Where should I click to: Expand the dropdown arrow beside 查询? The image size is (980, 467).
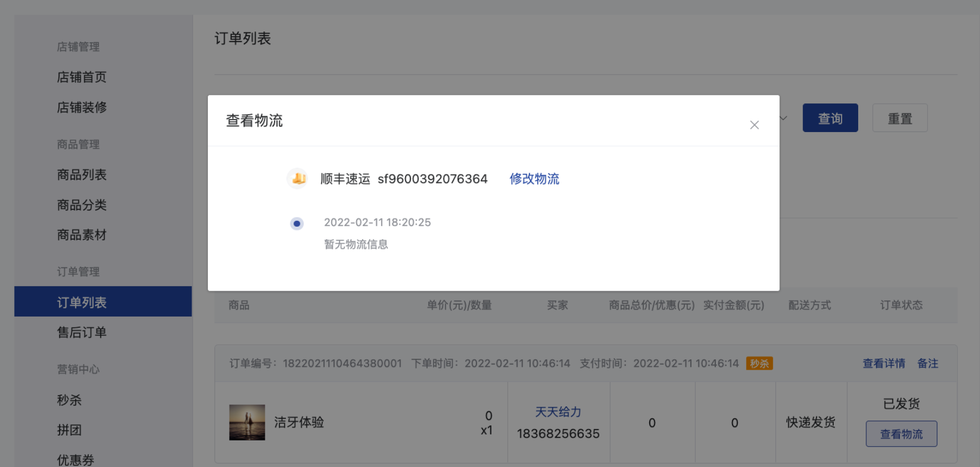pyautogui.click(x=783, y=118)
